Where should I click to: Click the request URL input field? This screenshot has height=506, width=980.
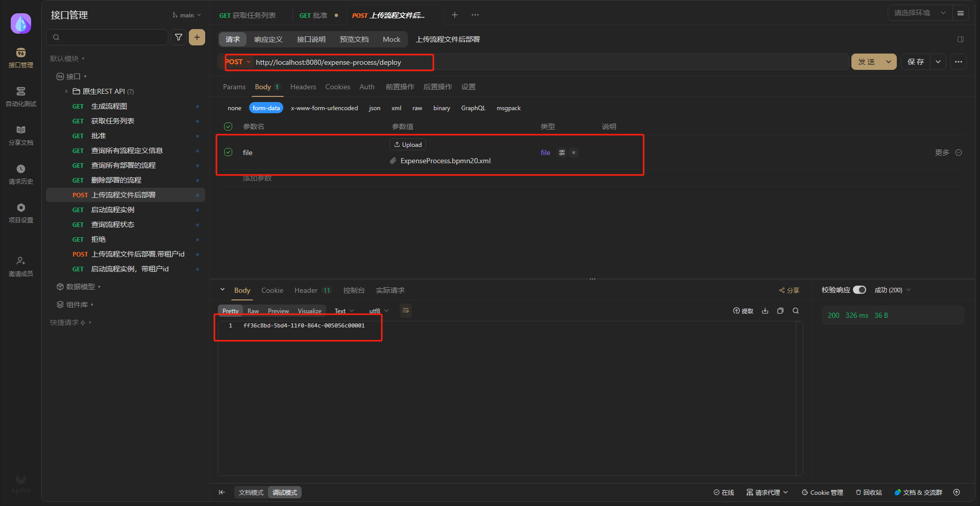pyautogui.click(x=510, y=62)
